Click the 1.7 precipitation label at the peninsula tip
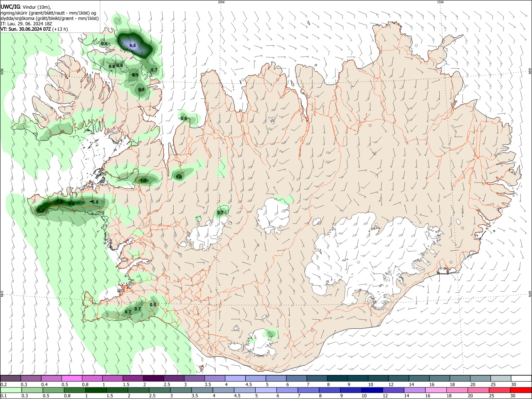The image size is (532, 399). pos(40,210)
